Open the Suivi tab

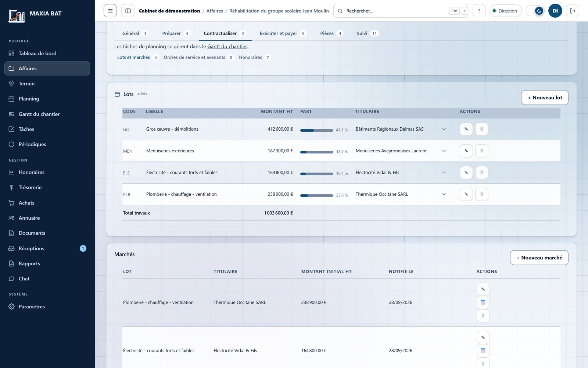(367, 33)
